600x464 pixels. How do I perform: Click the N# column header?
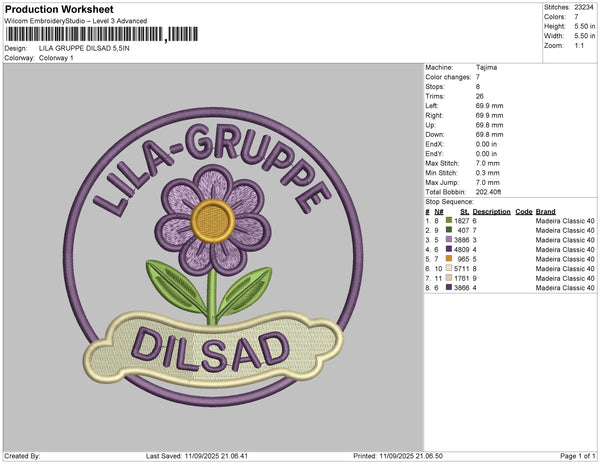440,212
